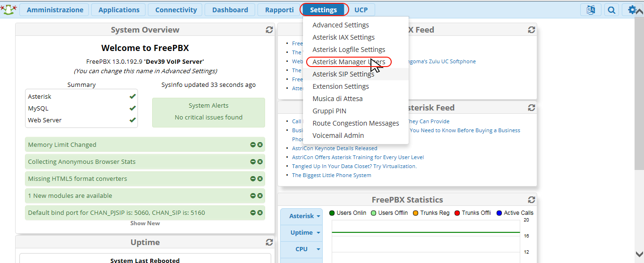644x263 pixels.
Task: Dismiss the default bind port notice
Action: (x=260, y=212)
